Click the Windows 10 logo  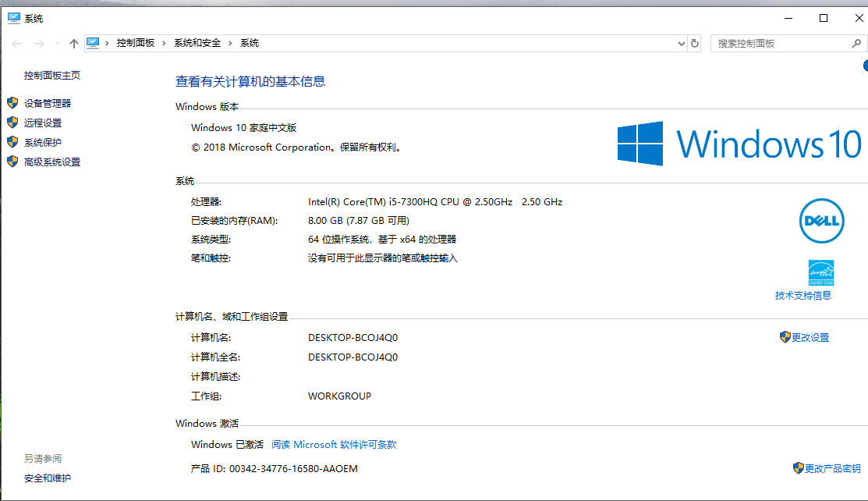(739, 144)
